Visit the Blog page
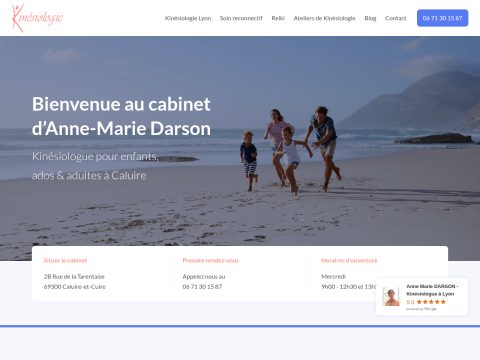Viewport: 480px width, 360px height. coord(370,18)
